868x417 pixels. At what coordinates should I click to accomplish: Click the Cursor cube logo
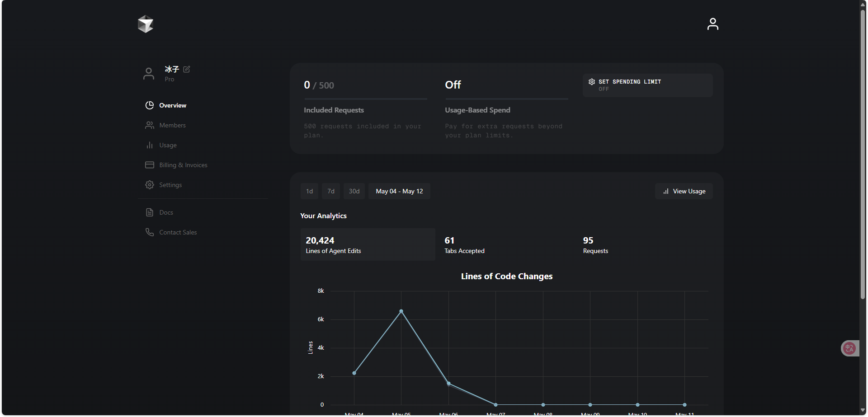click(x=146, y=24)
